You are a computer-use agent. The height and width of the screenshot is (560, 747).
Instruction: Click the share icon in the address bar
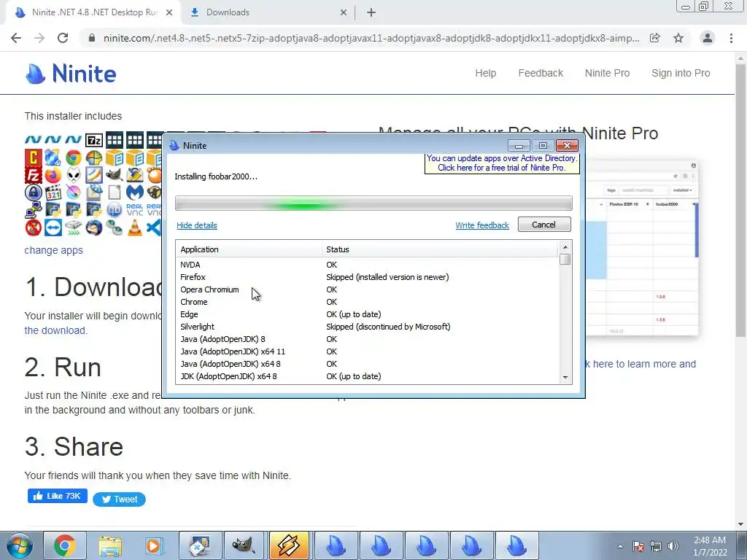(x=655, y=38)
